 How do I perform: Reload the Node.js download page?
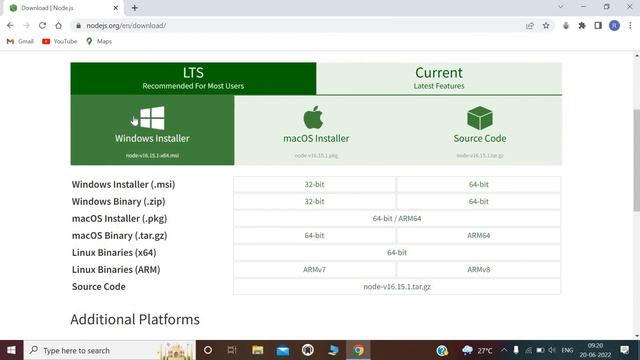(42, 25)
